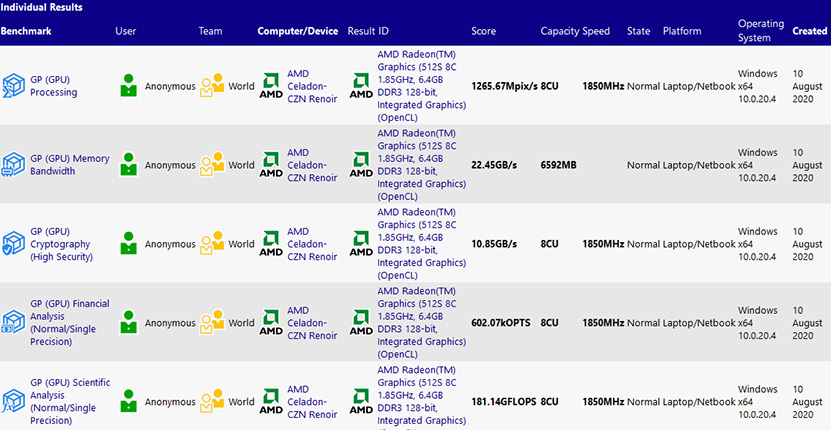
Task: Click AMD device logo in Cryptography row
Action: (271, 244)
